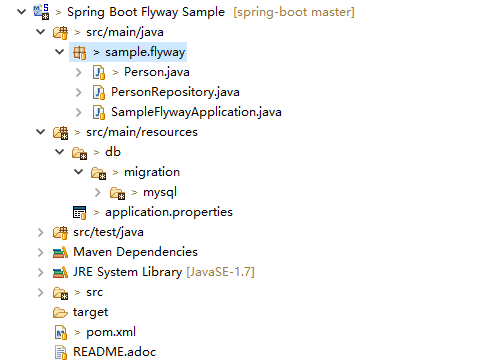Select the db folder label
Image resolution: width=489 pixels, height=361 pixels.
[113, 152]
